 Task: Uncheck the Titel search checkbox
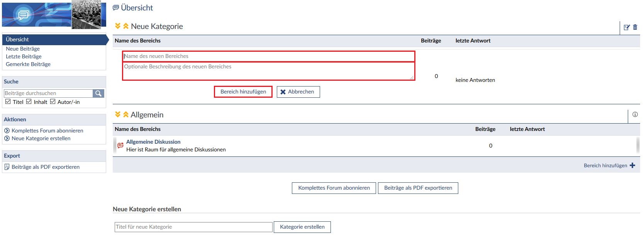coord(8,102)
